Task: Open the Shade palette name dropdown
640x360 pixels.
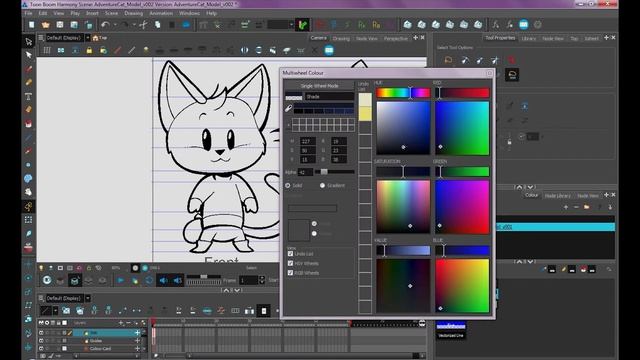Action: (x=329, y=96)
